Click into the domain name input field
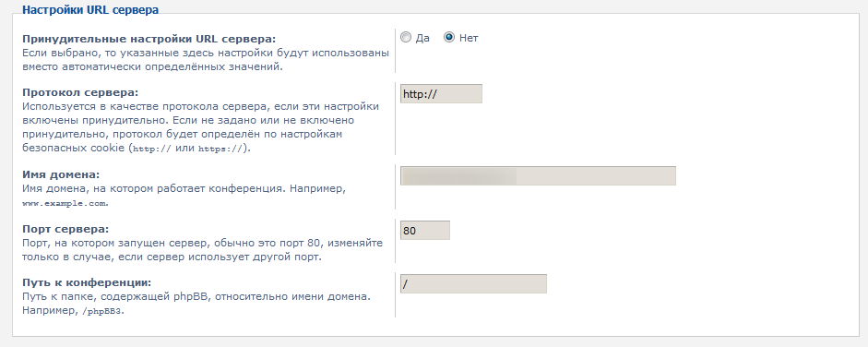Image resolution: width=868 pixels, height=347 pixels. click(x=538, y=175)
